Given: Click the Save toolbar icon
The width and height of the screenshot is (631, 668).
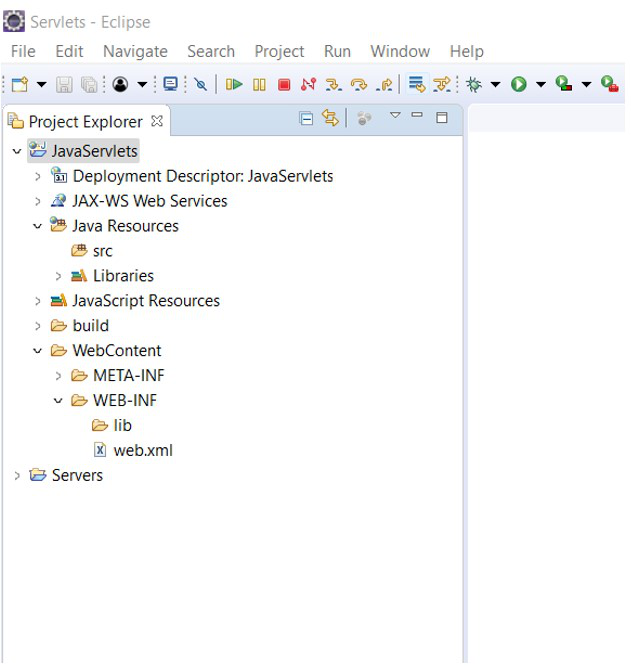Looking at the screenshot, I should tap(64, 84).
